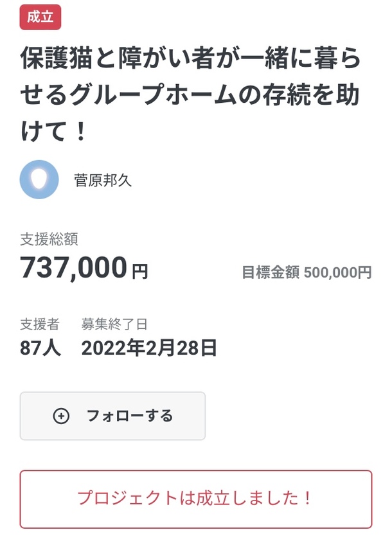Viewport: 392px width, 541px height.
Task: Click the 募集終了日 label
Action: (114, 324)
